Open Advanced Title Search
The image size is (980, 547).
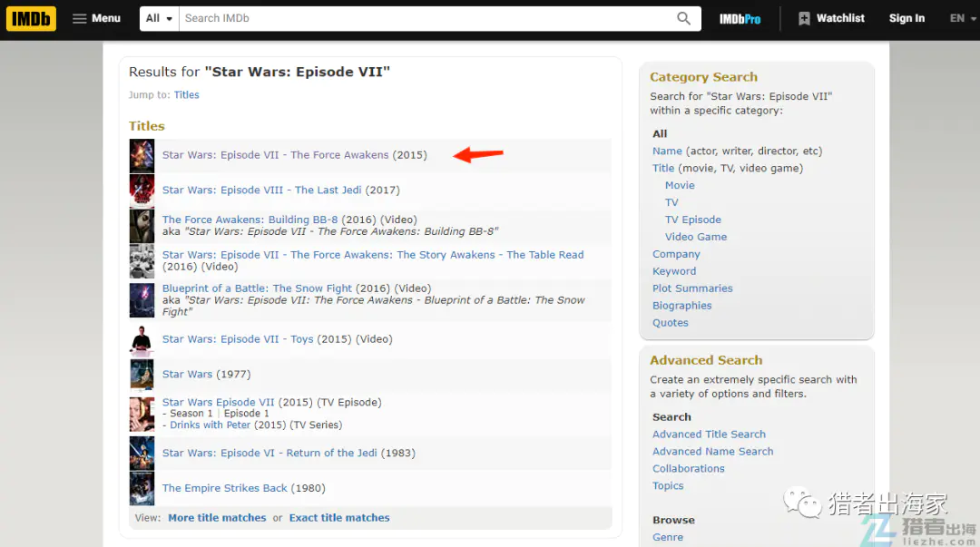pyautogui.click(x=709, y=435)
